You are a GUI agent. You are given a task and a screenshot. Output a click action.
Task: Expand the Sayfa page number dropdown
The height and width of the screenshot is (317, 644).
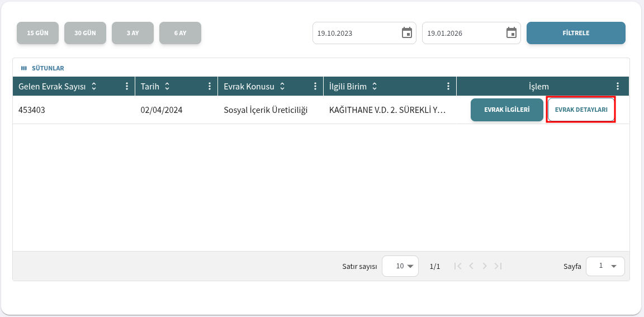605,266
